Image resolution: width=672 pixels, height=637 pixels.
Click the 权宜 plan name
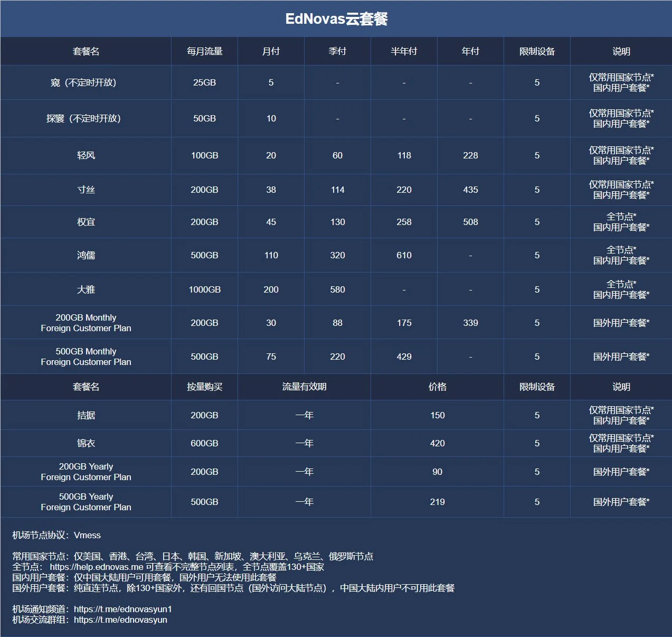coord(86,222)
